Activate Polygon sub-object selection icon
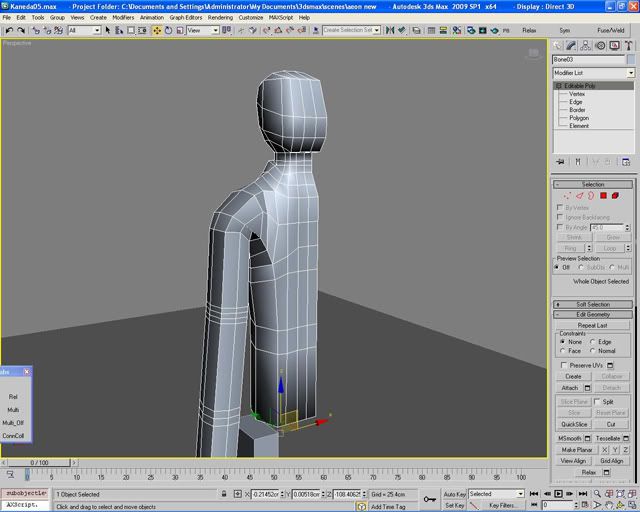Viewport: 640px width, 512px height. (603, 196)
